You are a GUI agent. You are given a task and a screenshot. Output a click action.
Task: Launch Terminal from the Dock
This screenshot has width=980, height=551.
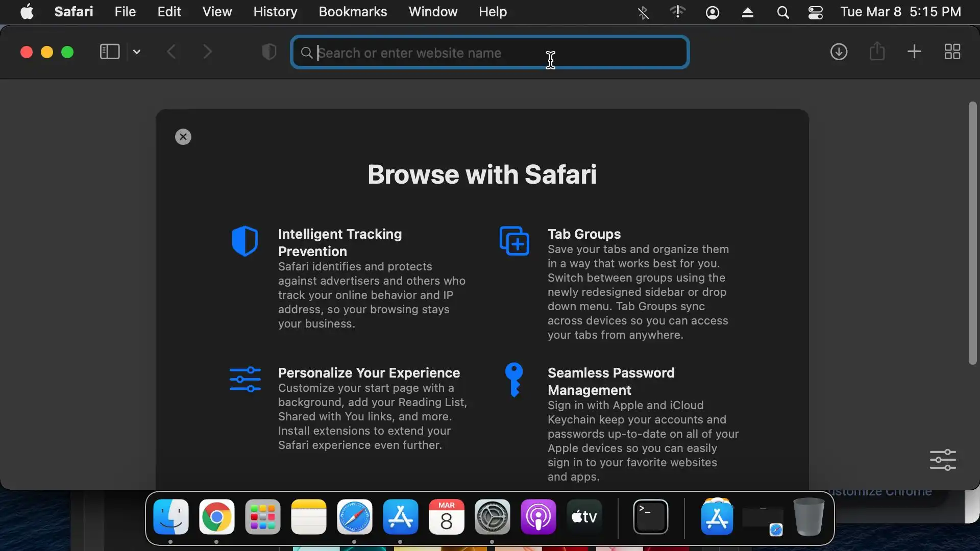[650, 517]
